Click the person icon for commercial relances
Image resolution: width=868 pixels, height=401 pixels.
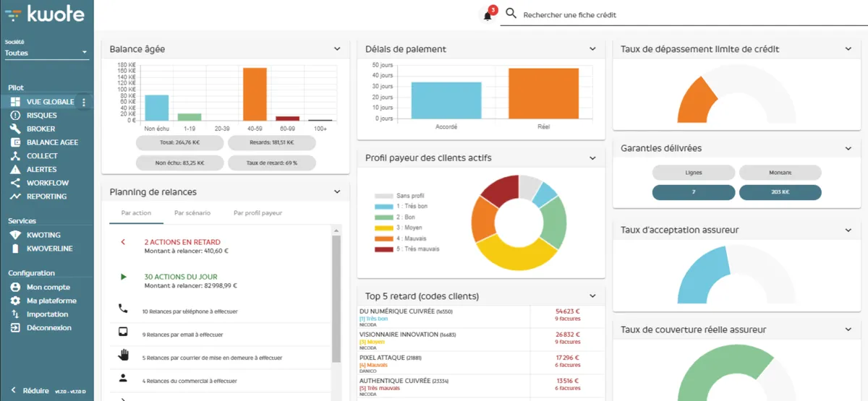(123, 378)
